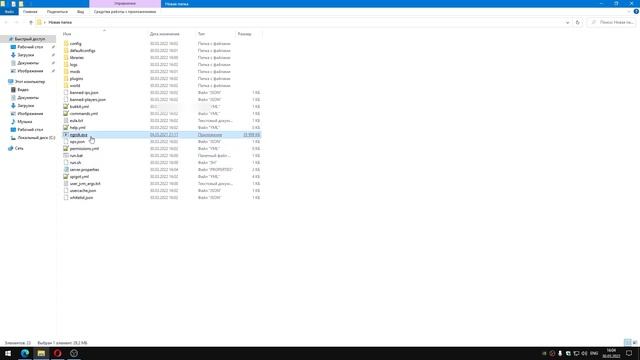The height and width of the screenshot is (360, 640).
Task: Open Локальный диск (C:)
Action: 36,138
